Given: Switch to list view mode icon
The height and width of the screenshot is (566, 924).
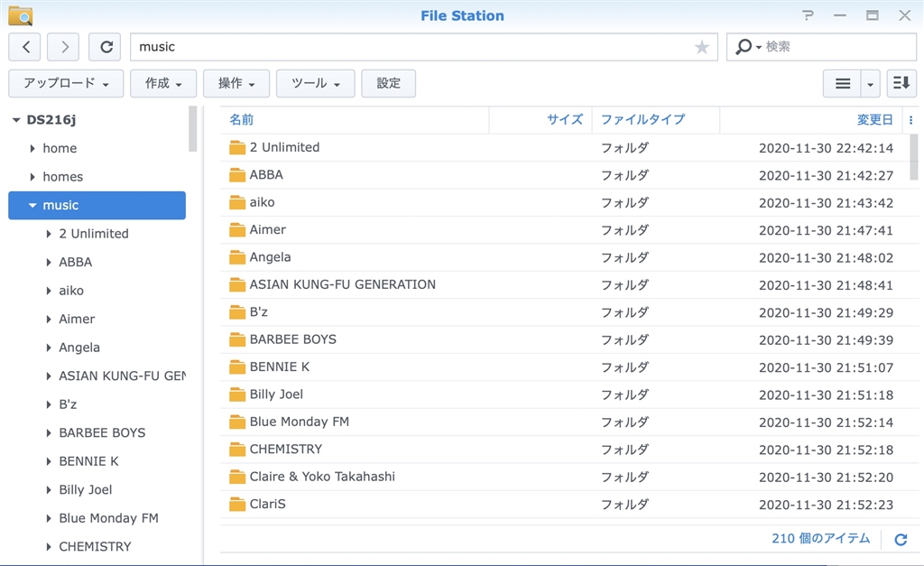Looking at the screenshot, I should click(x=842, y=83).
